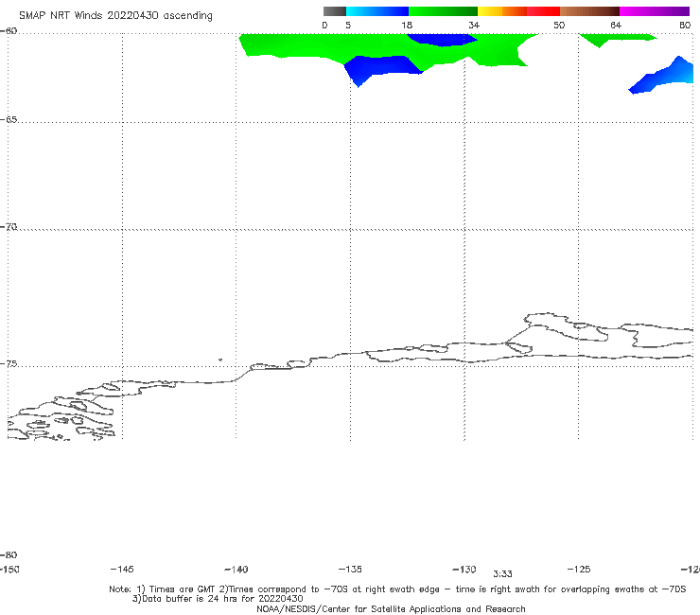Click the magenta-purple segment of the color bar

coord(655,11)
